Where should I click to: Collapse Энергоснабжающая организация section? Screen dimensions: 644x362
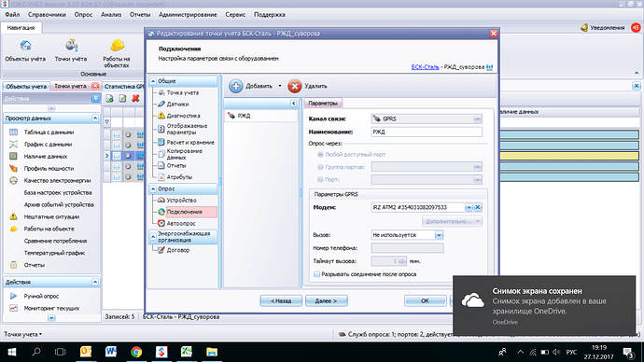[153, 236]
